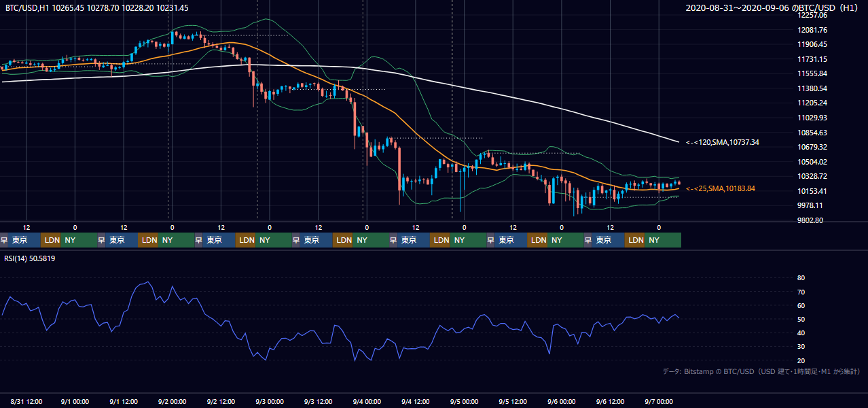
Task: Pick RSI scale value 20
Action: coord(801,360)
